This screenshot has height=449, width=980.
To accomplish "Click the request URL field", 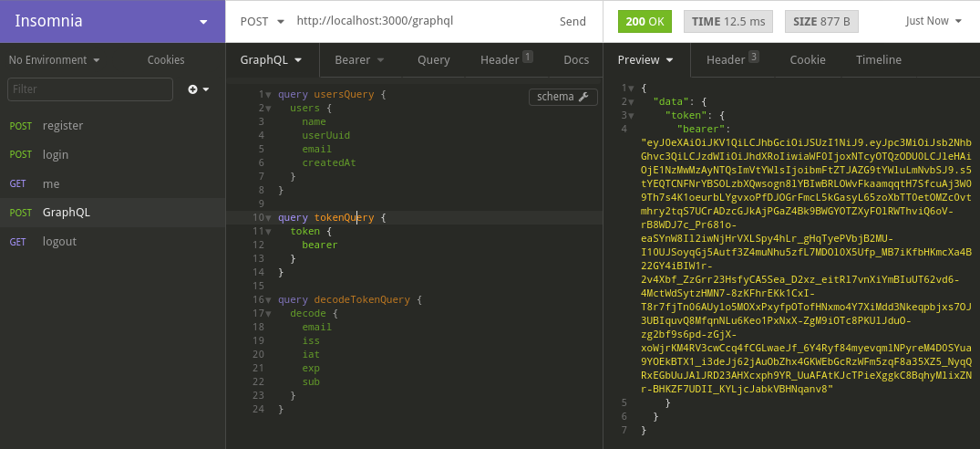I will click(x=375, y=21).
